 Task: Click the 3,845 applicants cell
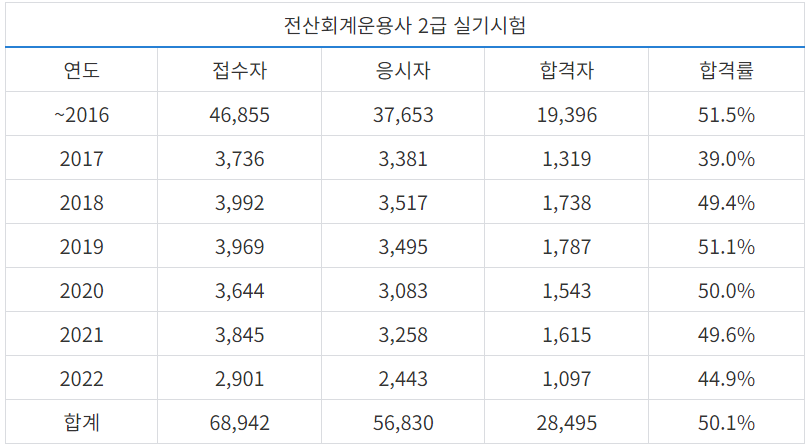[240, 334]
